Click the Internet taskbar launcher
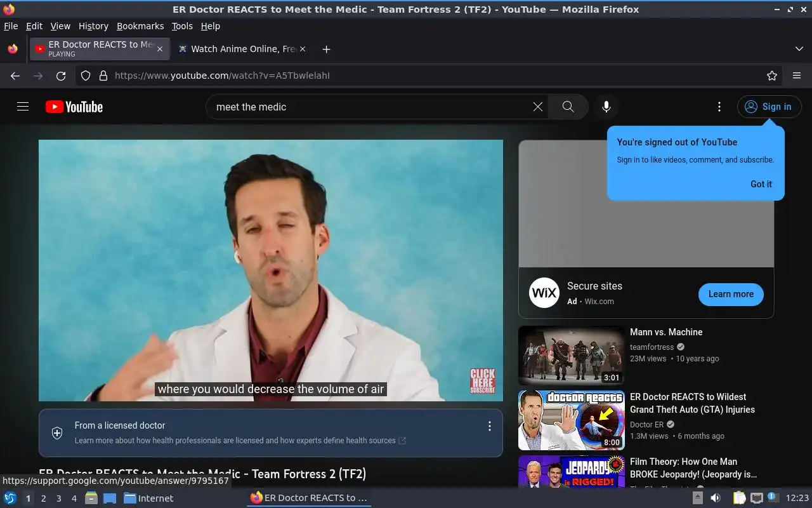 (x=148, y=498)
